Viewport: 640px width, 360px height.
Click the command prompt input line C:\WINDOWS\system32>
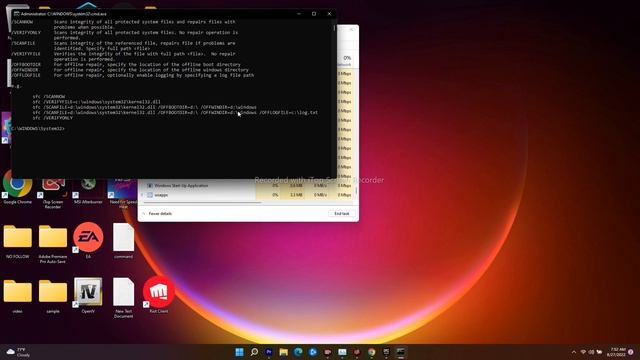[x=38, y=129]
